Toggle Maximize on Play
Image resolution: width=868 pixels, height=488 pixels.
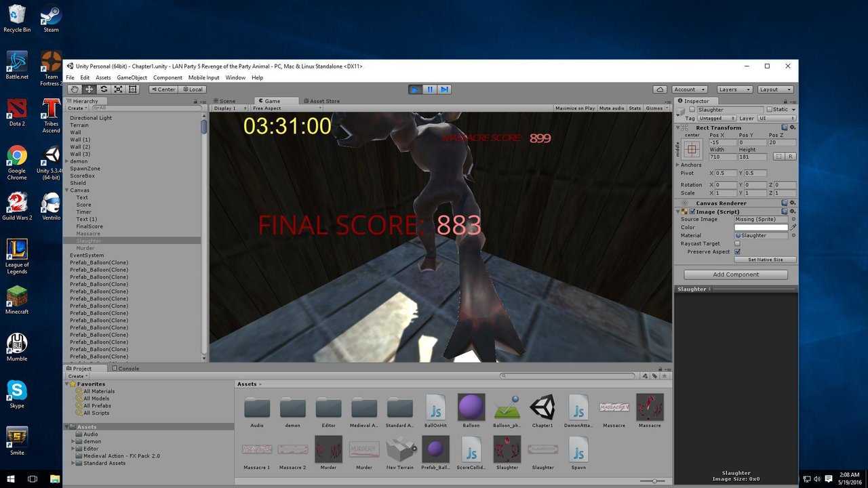575,108
